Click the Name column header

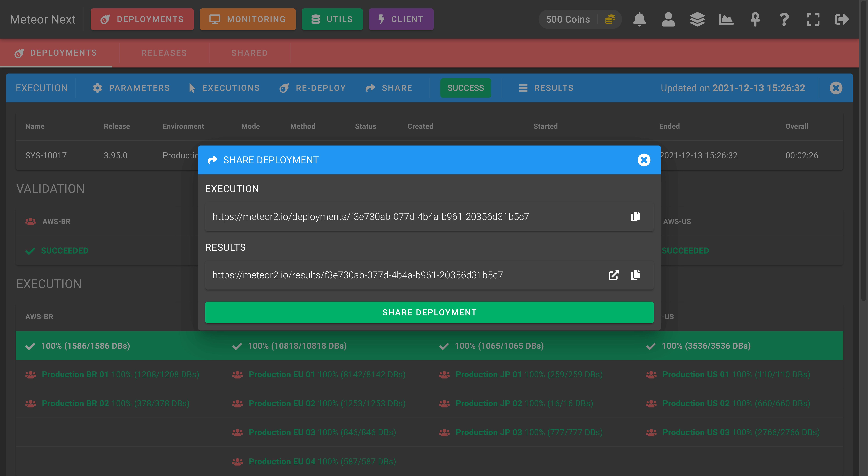(35, 126)
